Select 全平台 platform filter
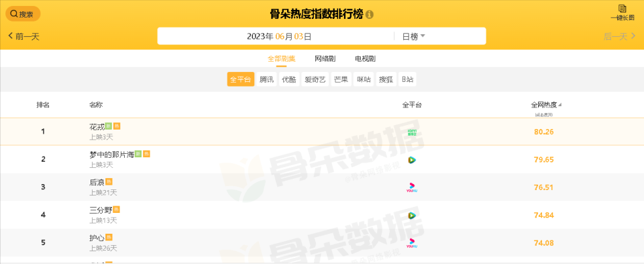The height and width of the screenshot is (264, 644). (x=241, y=79)
